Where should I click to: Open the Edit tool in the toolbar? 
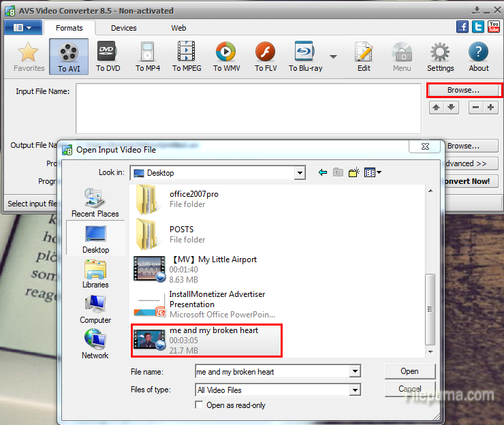click(x=364, y=56)
